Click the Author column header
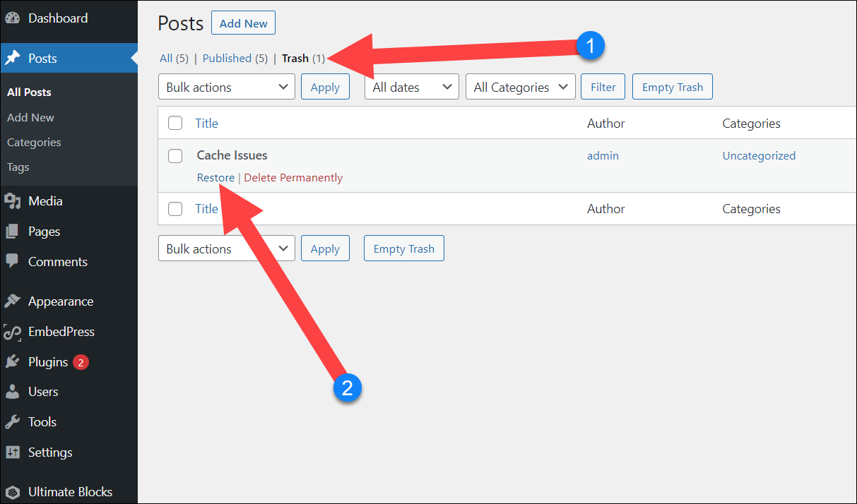Viewport: 857px width, 504px height. coord(606,124)
